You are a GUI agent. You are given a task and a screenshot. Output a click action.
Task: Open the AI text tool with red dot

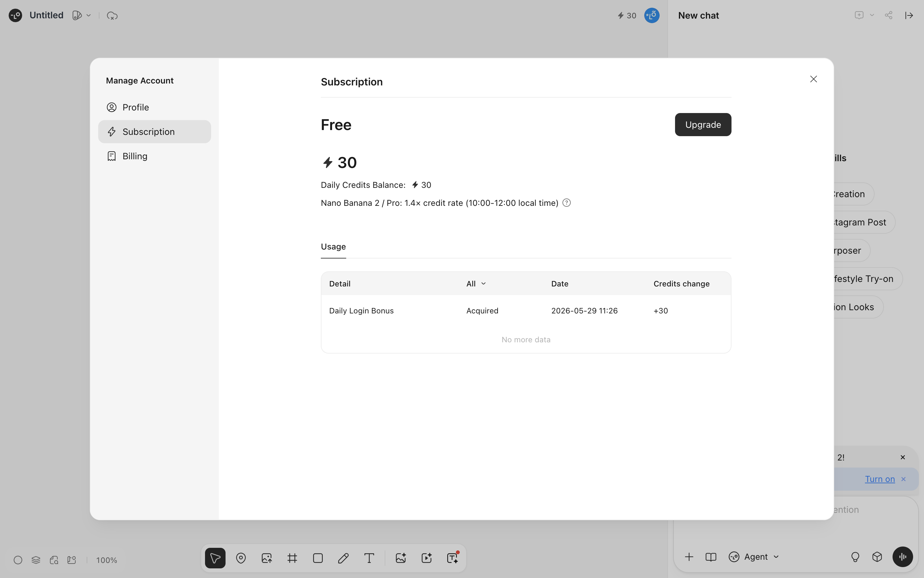coord(452,558)
